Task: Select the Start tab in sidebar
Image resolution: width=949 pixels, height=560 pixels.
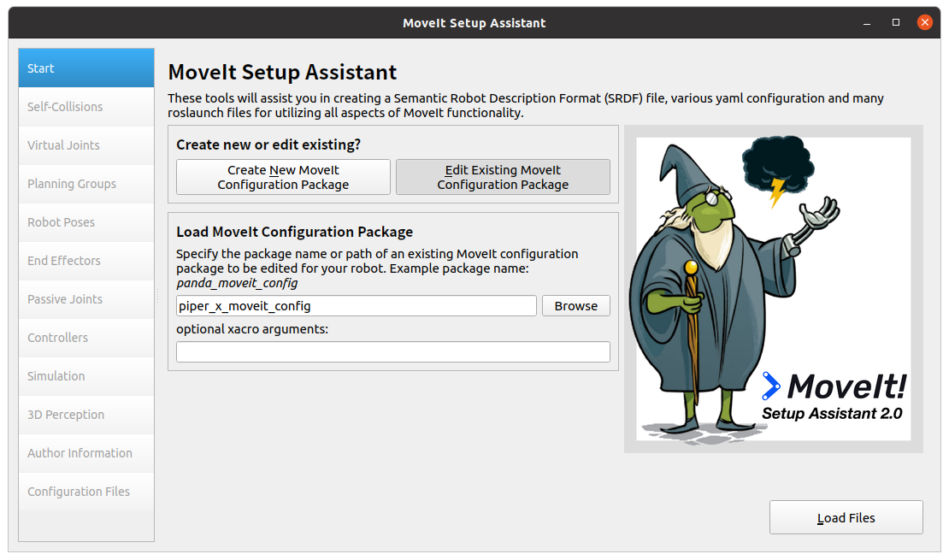Action: pyautogui.click(x=86, y=68)
